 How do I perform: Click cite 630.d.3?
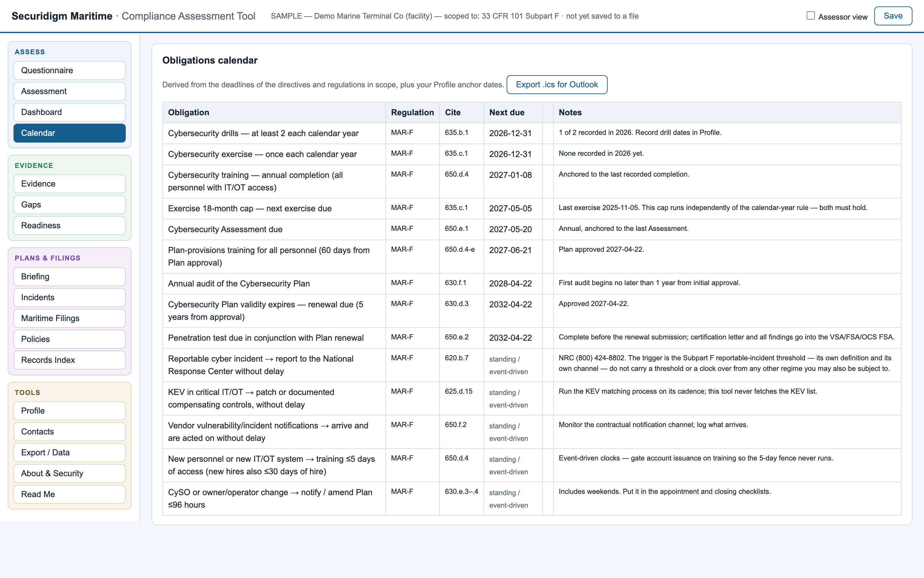coord(457,304)
